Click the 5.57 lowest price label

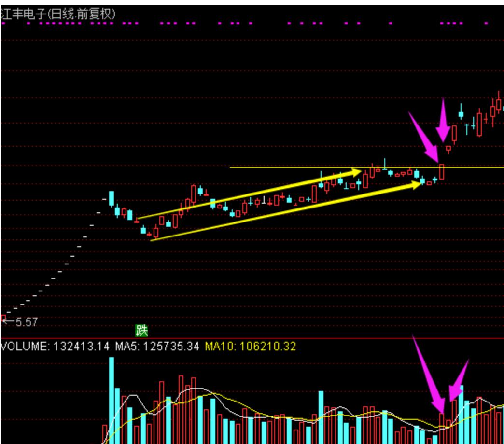(x=27, y=322)
